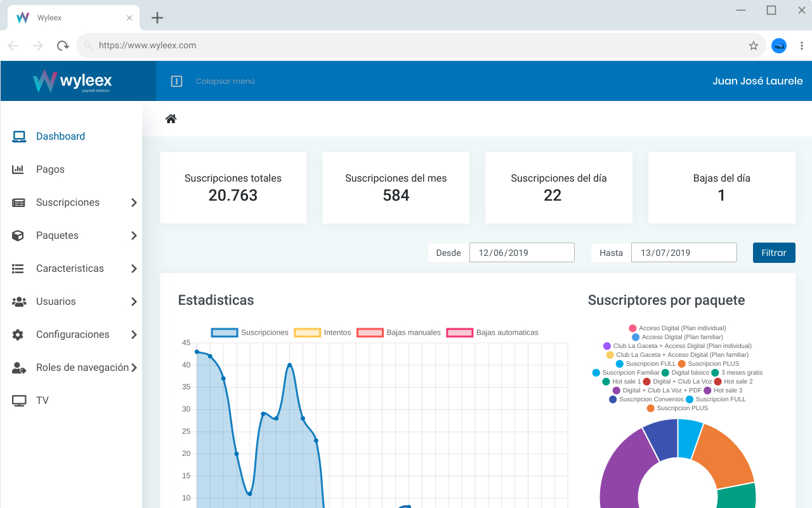The height and width of the screenshot is (508, 812).
Task: Toggle Acceso Digital (Plan familiar) legend item
Action: [677, 337]
